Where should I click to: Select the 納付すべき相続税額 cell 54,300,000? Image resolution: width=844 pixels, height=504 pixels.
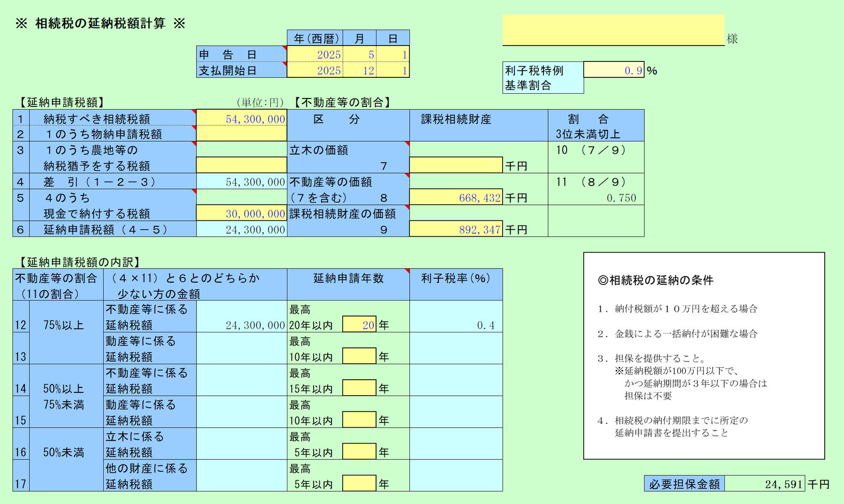coord(241,118)
